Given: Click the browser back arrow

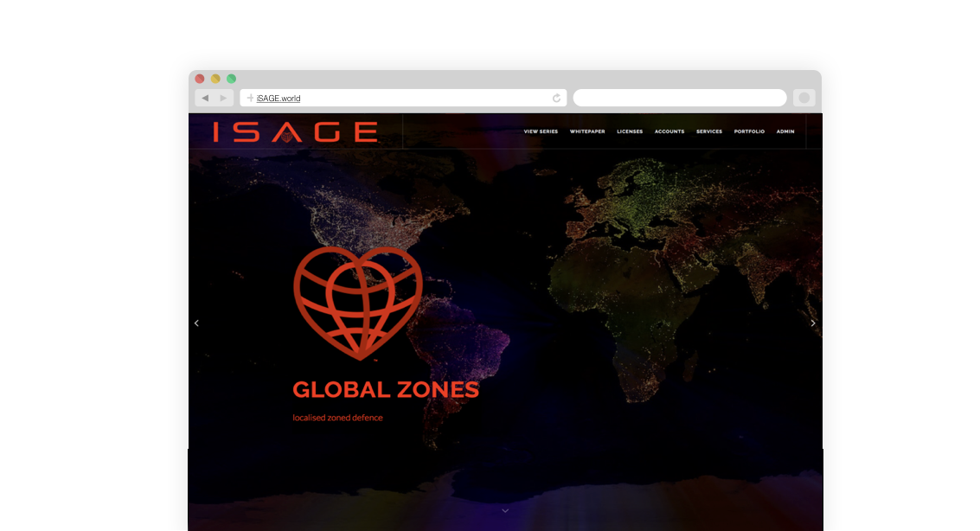Looking at the screenshot, I should point(205,98).
